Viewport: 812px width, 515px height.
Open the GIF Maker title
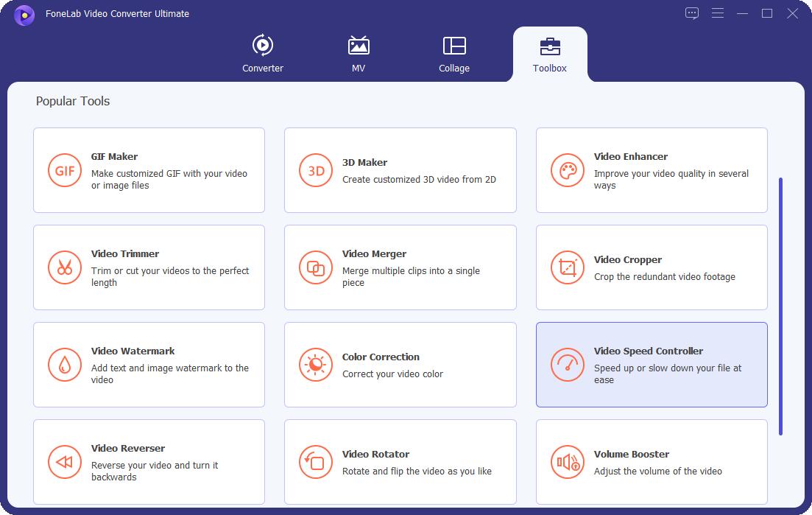114,156
